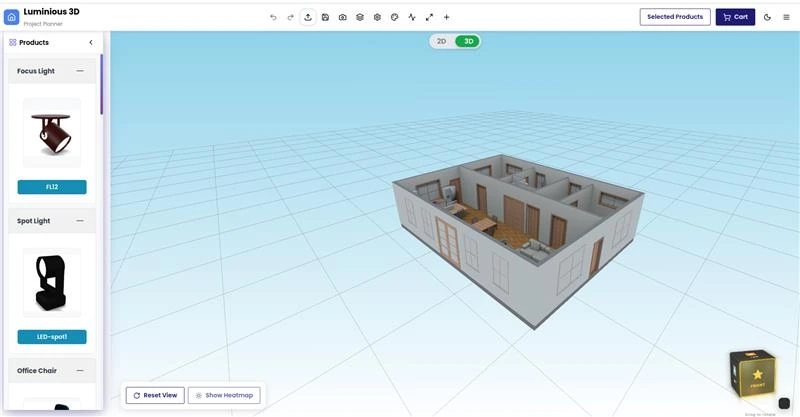The image size is (800, 417).
Task: Click the Spot Light section title
Action: pos(34,221)
